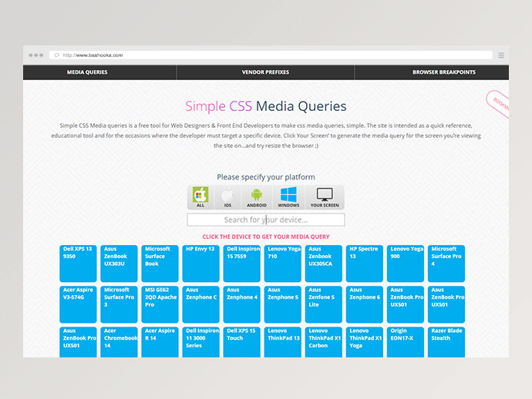Pick the MSI GE62 2QD Apache Pro tile
The image size is (532, 399).
(160, 304)
